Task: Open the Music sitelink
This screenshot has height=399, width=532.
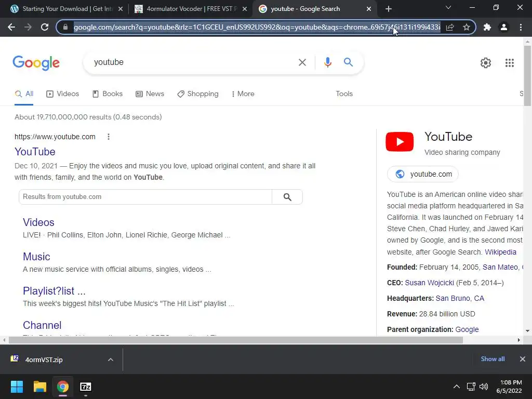Action: point(36,257)
